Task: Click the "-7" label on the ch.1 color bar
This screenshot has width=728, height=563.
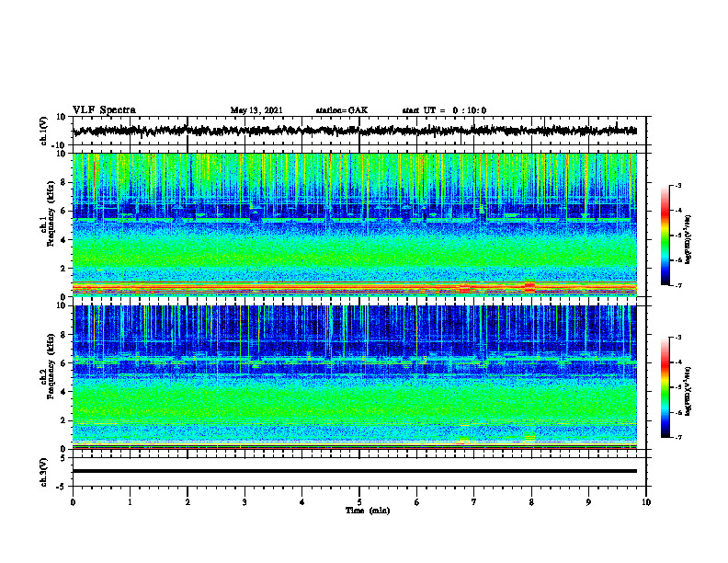Action: [677, 285]
